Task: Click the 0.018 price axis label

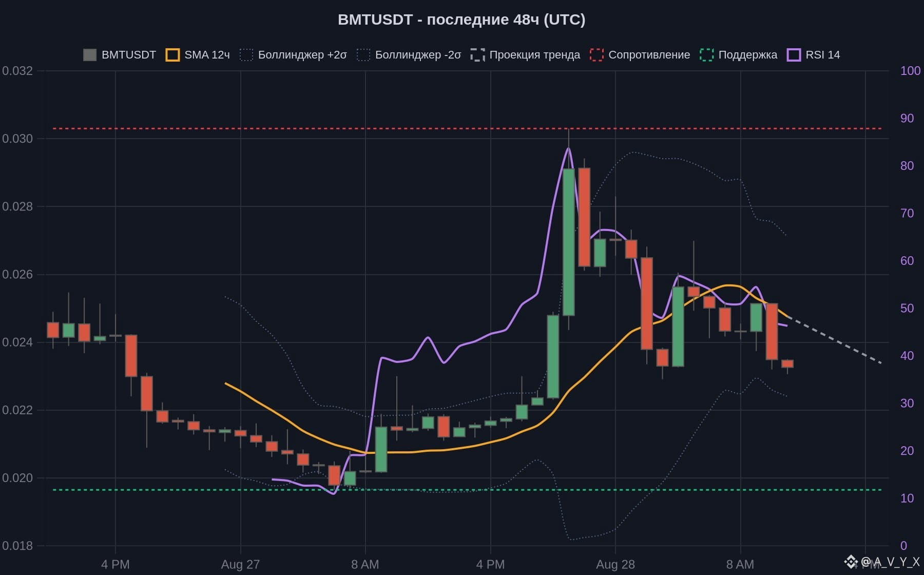Action: [x=17, y=546]
